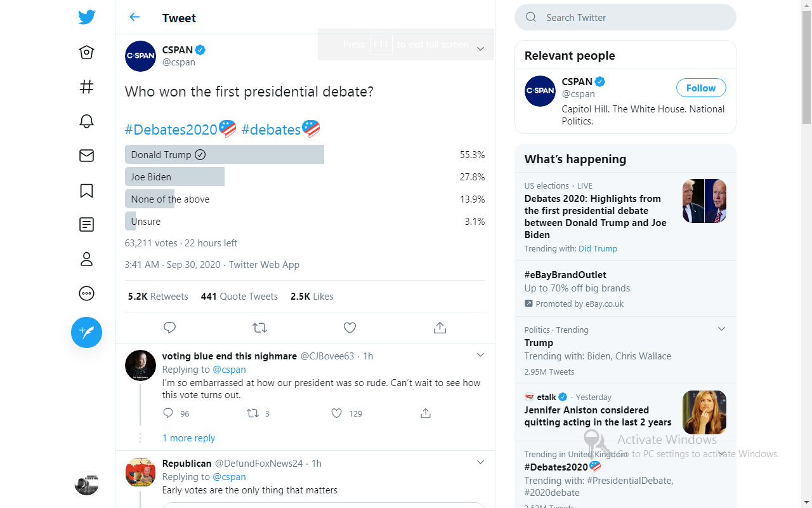Go back using the Tweet header arrow
Viewport: 812px width, 508px height.
(x=134, y=17)
